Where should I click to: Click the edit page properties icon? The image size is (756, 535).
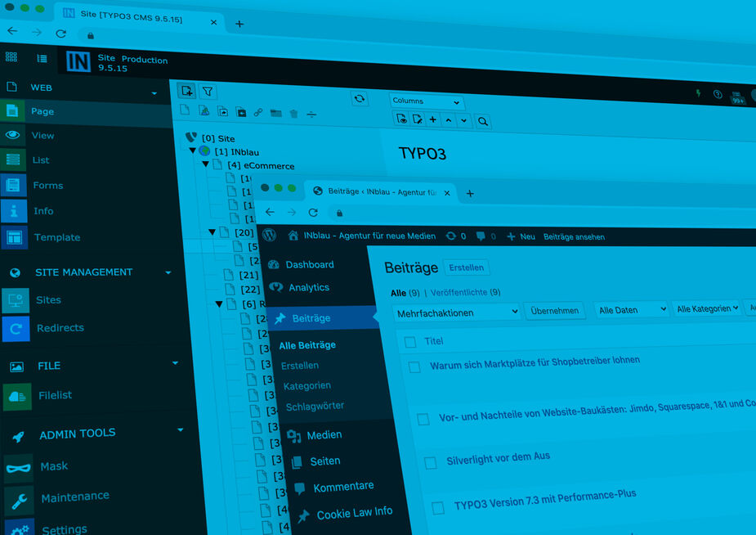(x=417, y=119)
